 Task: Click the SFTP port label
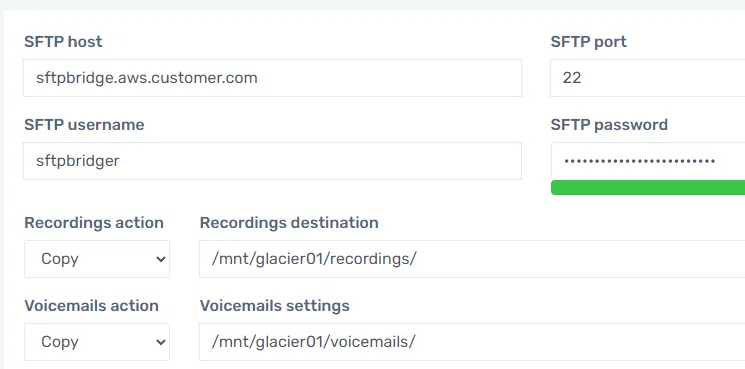589,42
